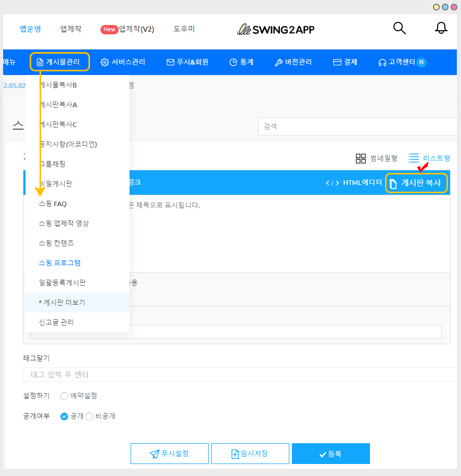
Task: Click the temporary save button
Action: (x=250, y=454)
